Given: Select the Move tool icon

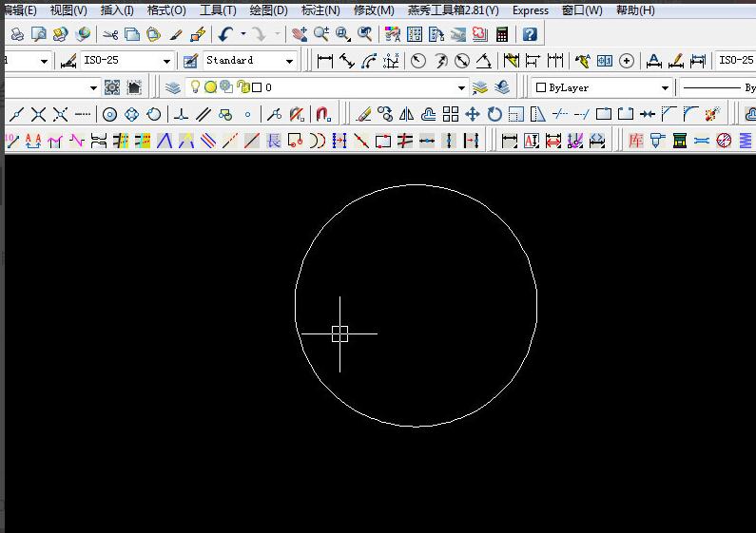Looking at the screenshot, I should pos(473,114).
